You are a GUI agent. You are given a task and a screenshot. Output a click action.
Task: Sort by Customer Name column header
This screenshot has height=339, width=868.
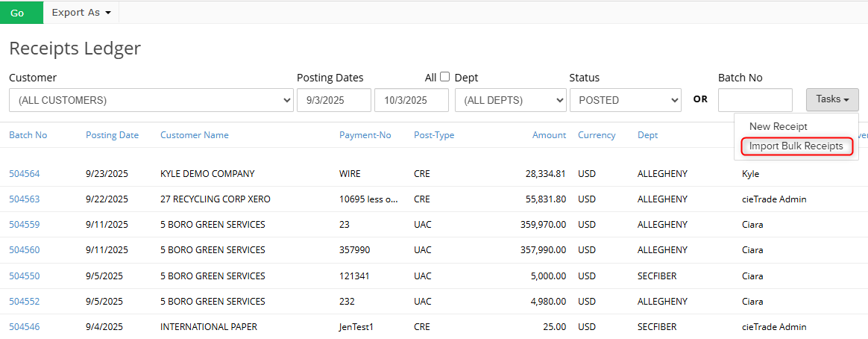(195, 135)
